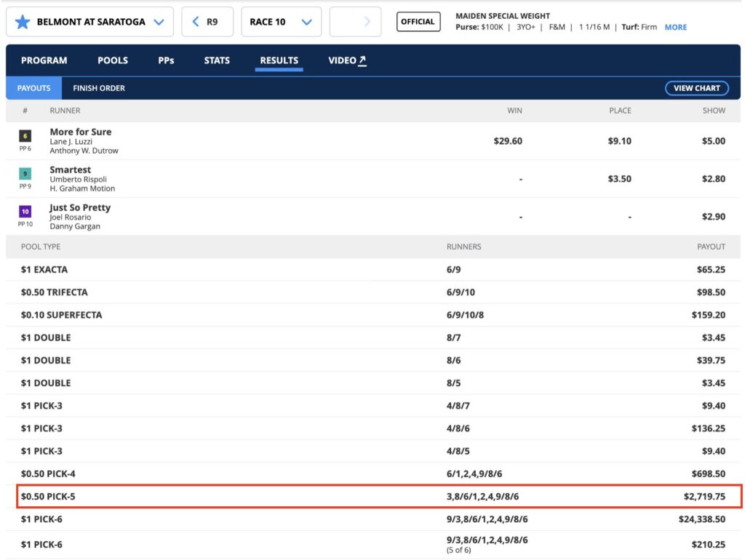Click the $1 EXACTA pool row label
The image size is (745, 560).
[44, 269]
